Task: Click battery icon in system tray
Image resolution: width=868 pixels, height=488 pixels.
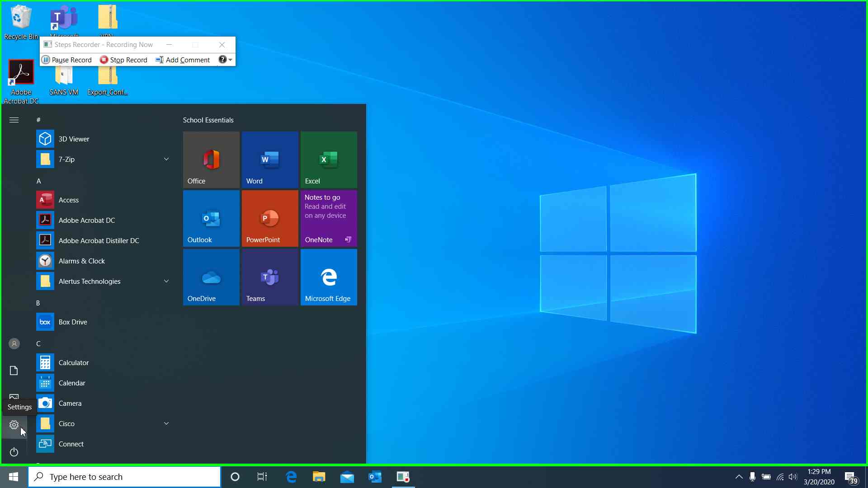Action: coord(766,477)
